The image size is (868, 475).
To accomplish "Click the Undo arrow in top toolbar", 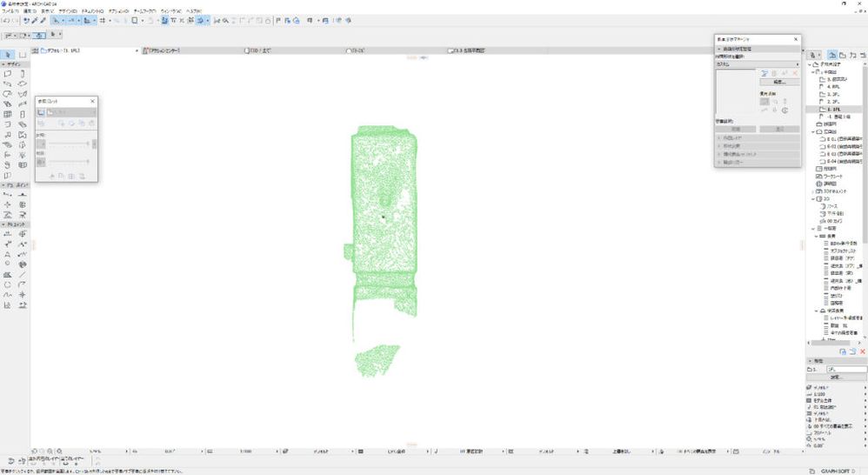I will point(6,21).
